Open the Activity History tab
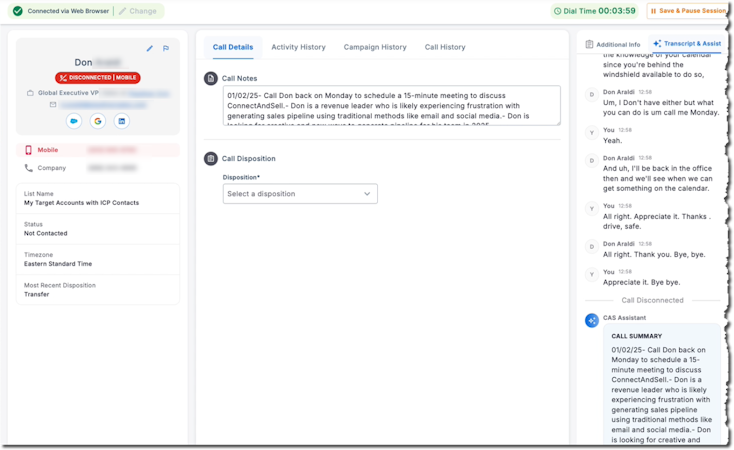This screenshot has height=450, width=734. point(298,47)
